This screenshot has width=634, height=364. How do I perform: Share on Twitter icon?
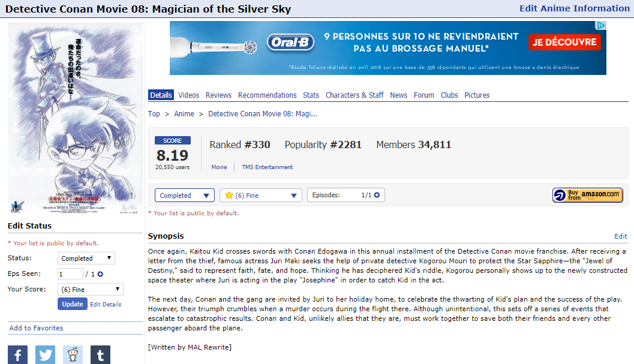[x=45, y=354]
